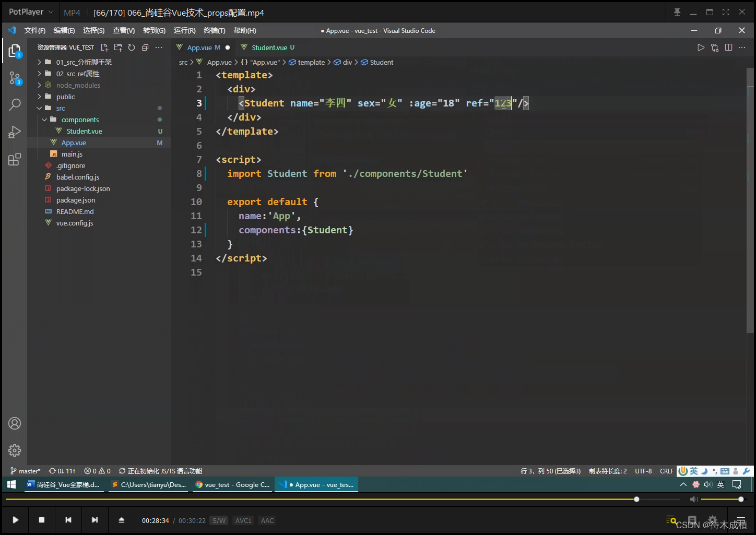756x535 pixels.
Task: Open the Extensions view
Action: coord(15,159)
